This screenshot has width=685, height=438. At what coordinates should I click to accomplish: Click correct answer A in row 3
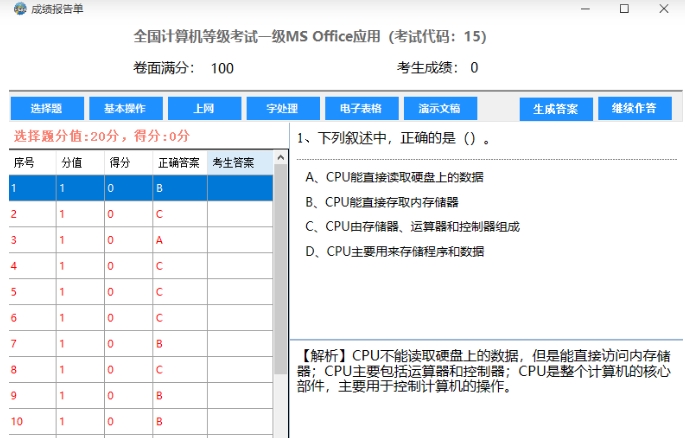pyautogui.click(x=159, y=240)
